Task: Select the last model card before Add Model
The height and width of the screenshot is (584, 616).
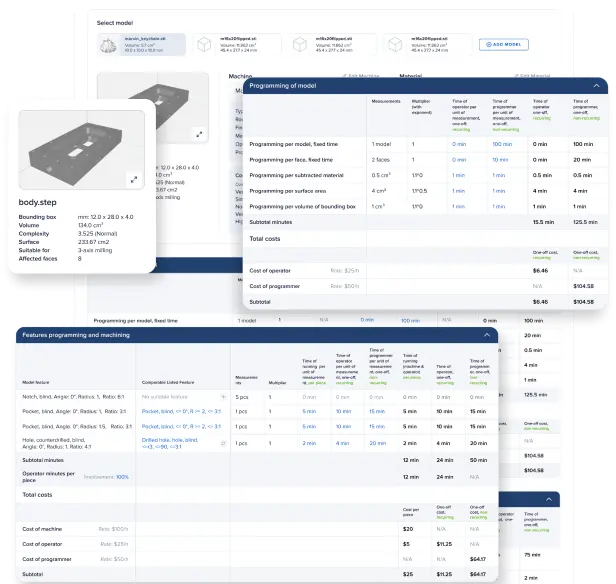Action: click(x=425, y=45)
